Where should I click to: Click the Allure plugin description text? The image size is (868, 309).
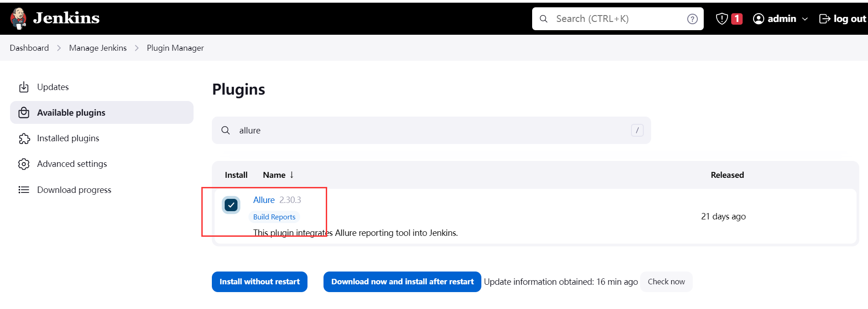pos(356,233)
